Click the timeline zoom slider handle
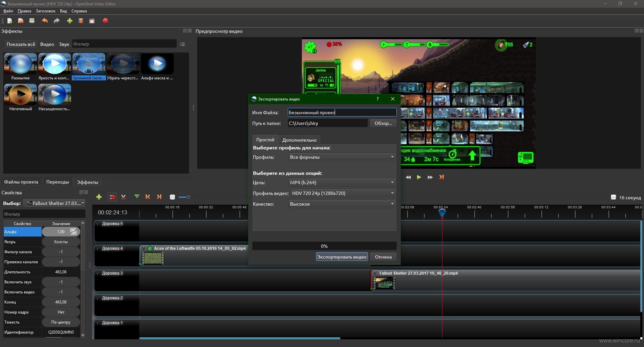 [189, 197]
